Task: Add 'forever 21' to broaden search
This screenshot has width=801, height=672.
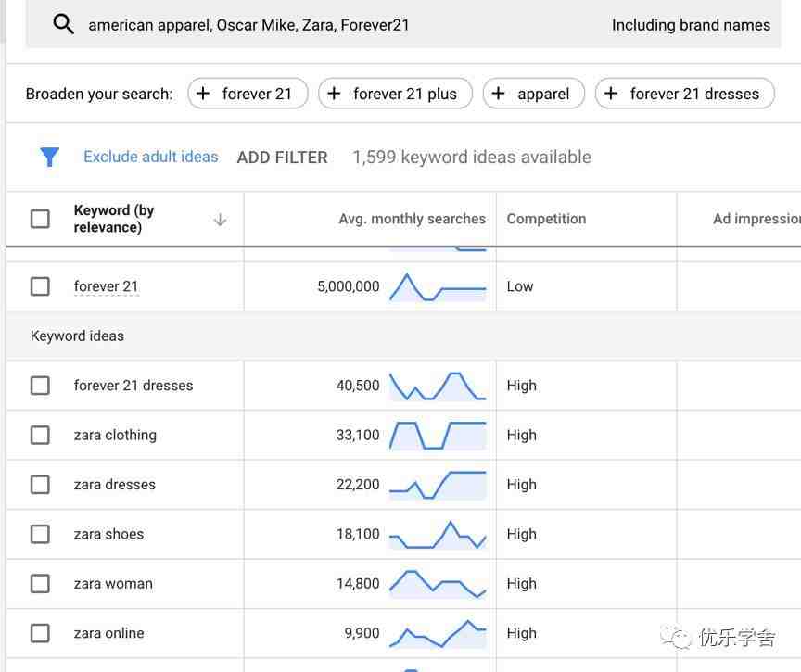Action: (248, 94)
